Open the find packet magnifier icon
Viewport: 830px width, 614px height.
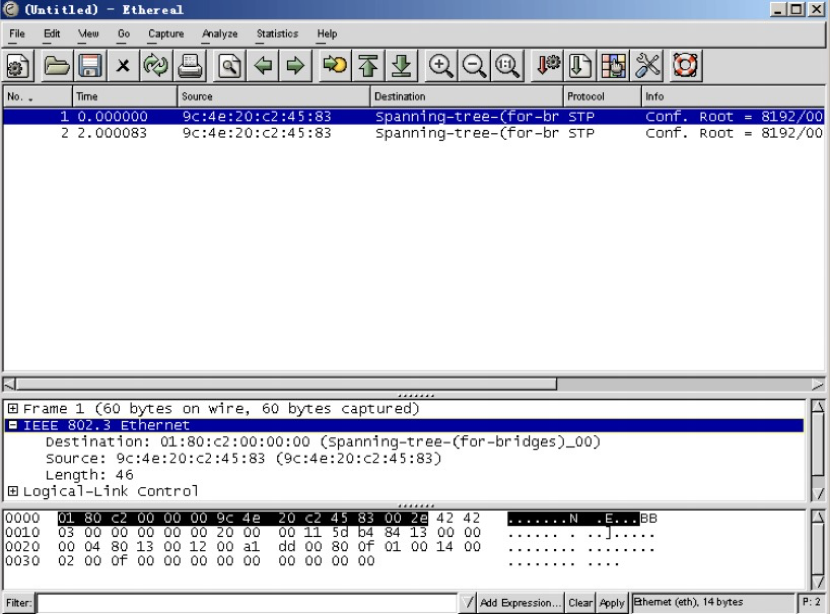(229, 66)
